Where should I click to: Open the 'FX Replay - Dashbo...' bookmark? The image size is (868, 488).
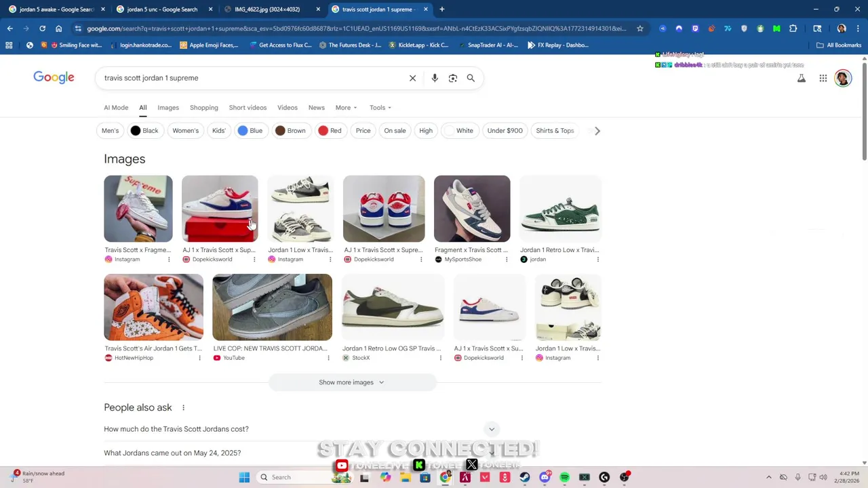coord(557,45)
